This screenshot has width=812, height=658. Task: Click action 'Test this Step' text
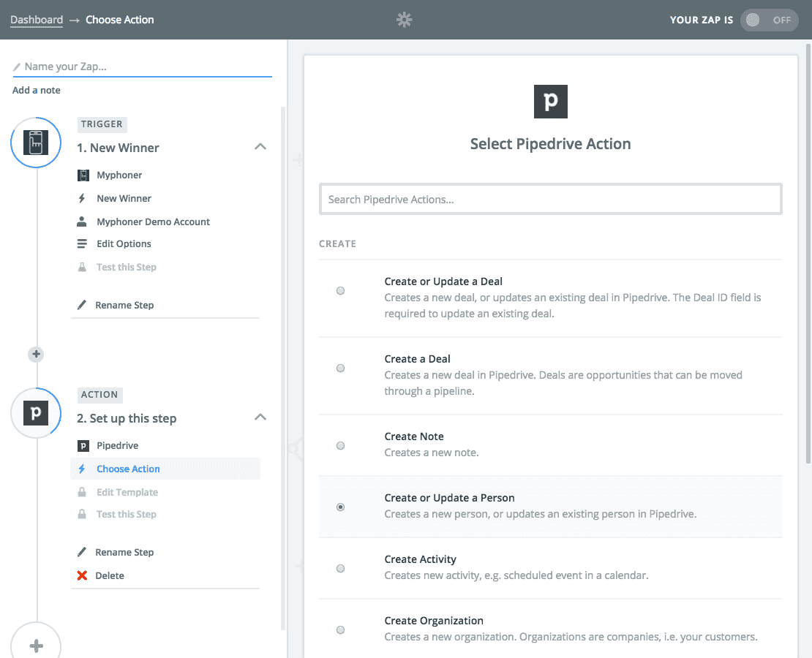pos(127,514)
